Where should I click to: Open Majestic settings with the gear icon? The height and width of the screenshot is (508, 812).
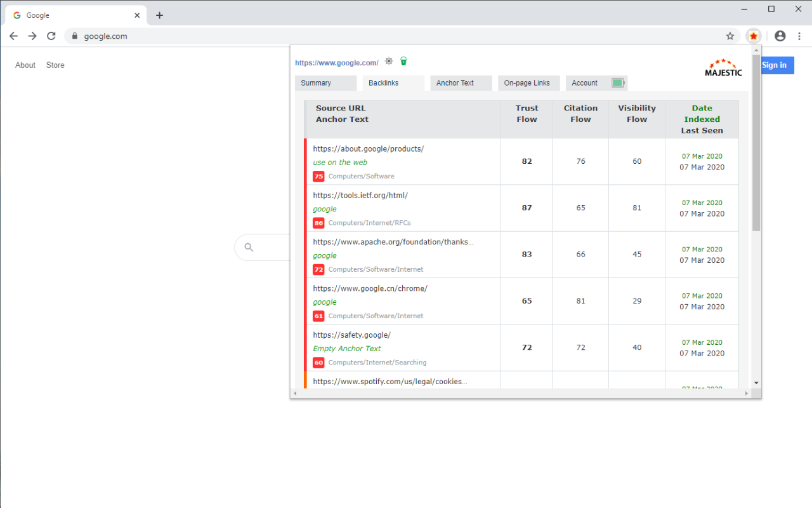389,61
